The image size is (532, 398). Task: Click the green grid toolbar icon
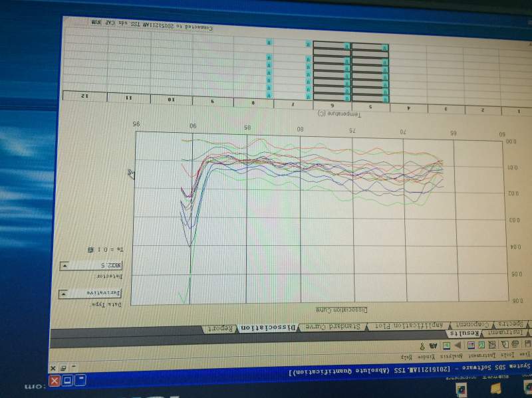[x=481, y=345]
